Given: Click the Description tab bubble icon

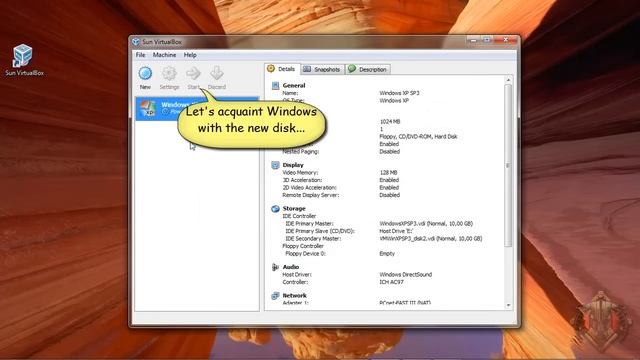Looking at the screenshot, I should tap(352, 69).
